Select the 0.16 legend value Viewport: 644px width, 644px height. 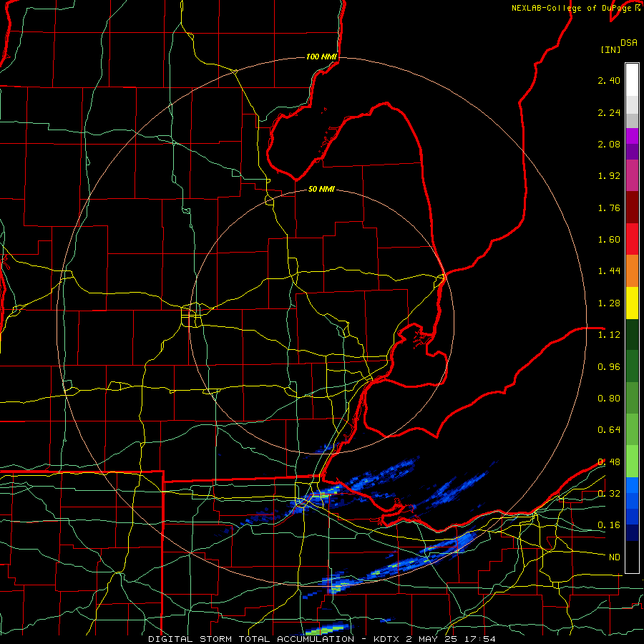coord(609,525)
